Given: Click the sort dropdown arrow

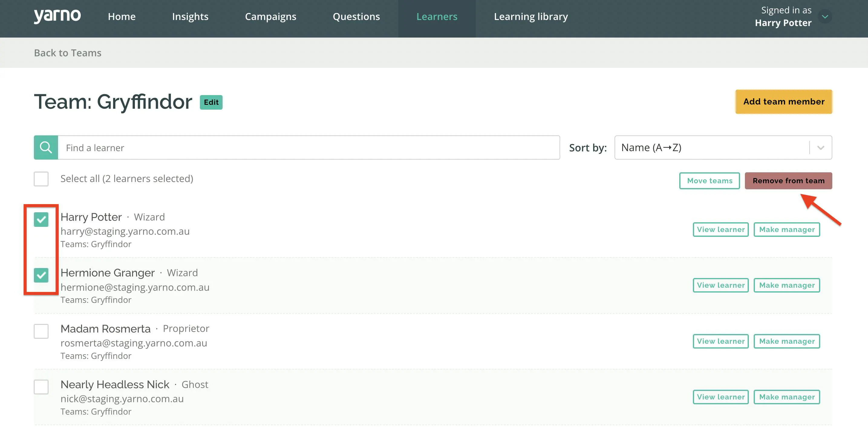Looking at the screenshot, I should tap(821, 148).
